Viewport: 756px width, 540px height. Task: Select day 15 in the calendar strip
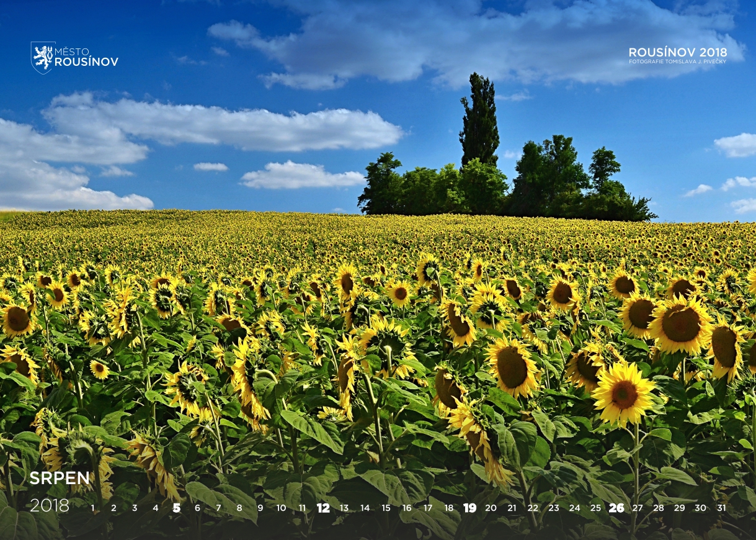click(386, 508)
